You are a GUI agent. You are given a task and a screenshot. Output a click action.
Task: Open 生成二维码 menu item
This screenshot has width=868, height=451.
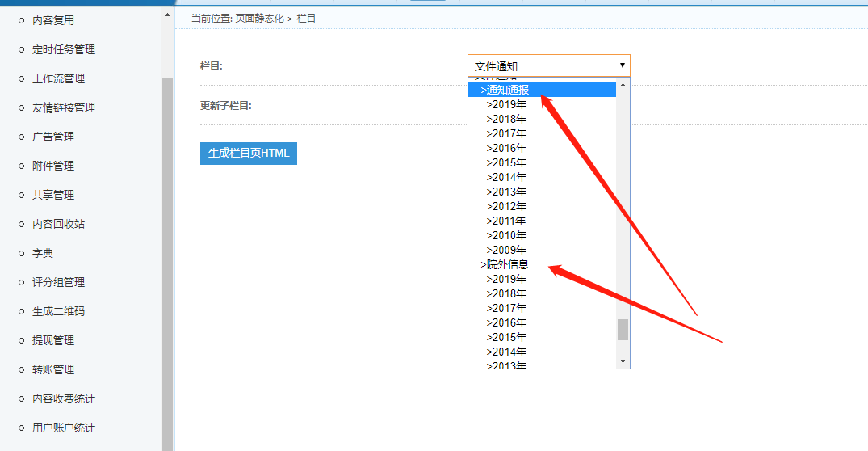point(58,311)
